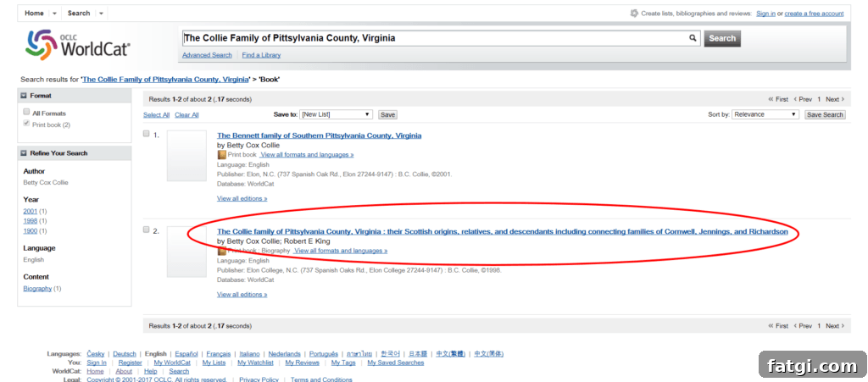Open The Collie family of Pittsylvania County title

(502, 231)
